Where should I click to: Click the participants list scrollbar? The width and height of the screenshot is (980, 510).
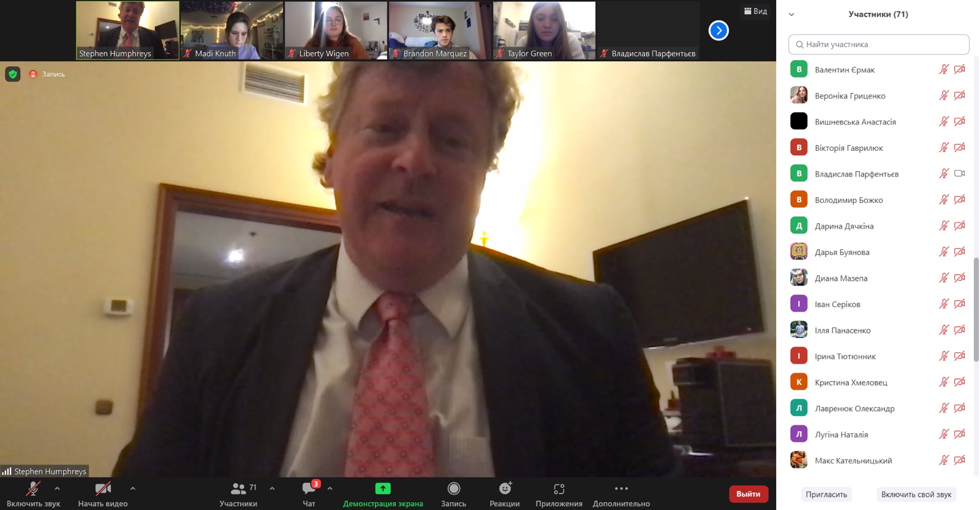(976, 310)
